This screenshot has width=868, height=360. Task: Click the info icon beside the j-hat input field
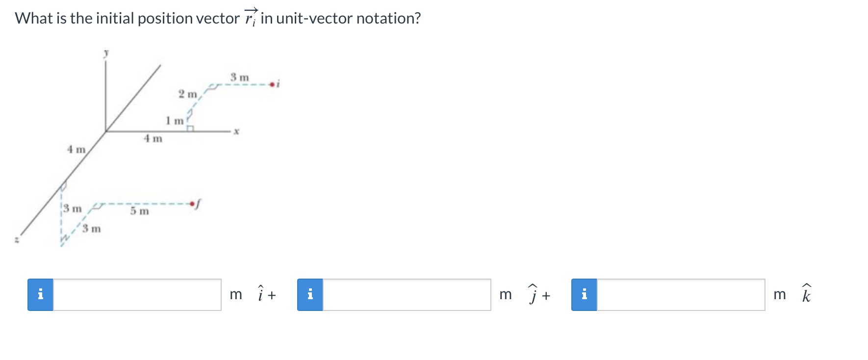click(x=310, y=295)
